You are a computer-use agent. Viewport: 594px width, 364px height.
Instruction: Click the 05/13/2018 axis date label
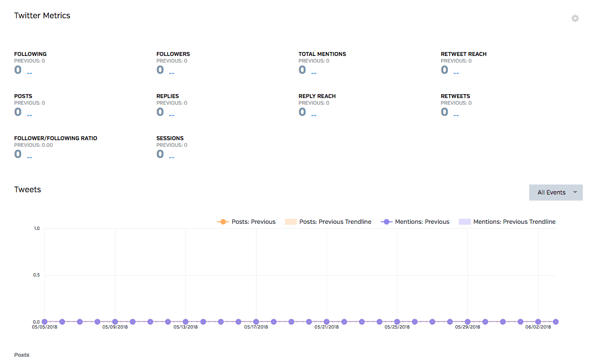point(186,327)
